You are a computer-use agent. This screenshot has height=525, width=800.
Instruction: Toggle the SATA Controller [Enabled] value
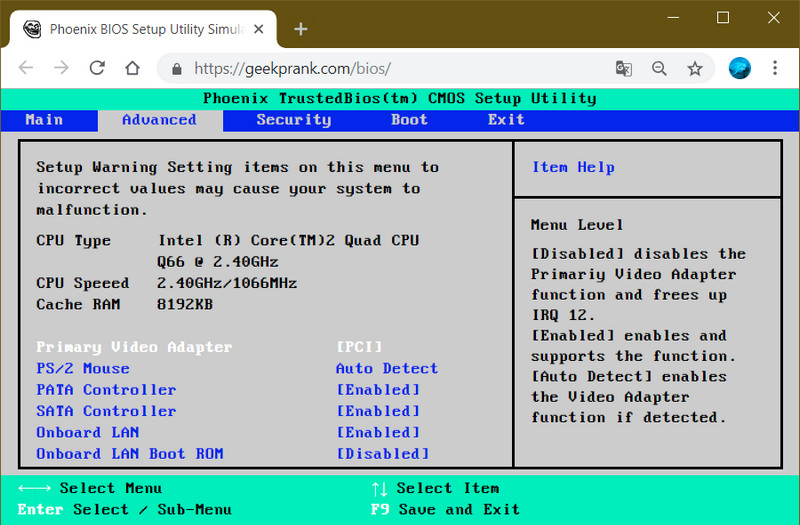(x=378, y=411)
